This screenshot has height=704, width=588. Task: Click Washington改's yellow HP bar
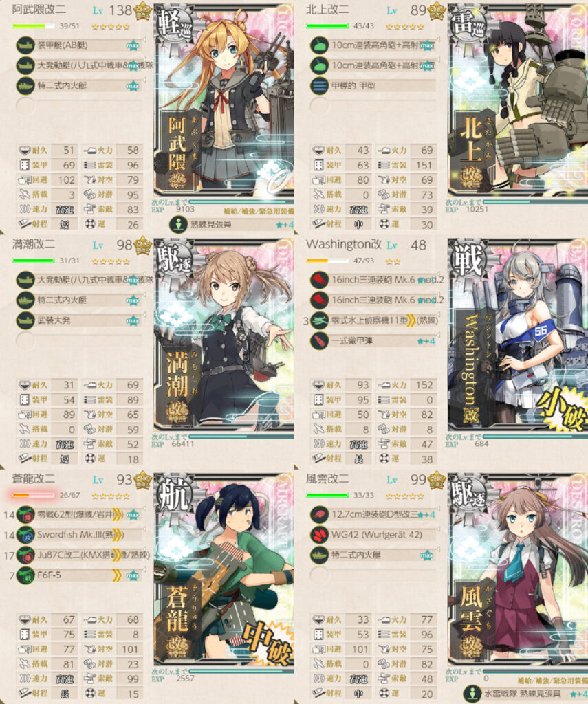327,261
